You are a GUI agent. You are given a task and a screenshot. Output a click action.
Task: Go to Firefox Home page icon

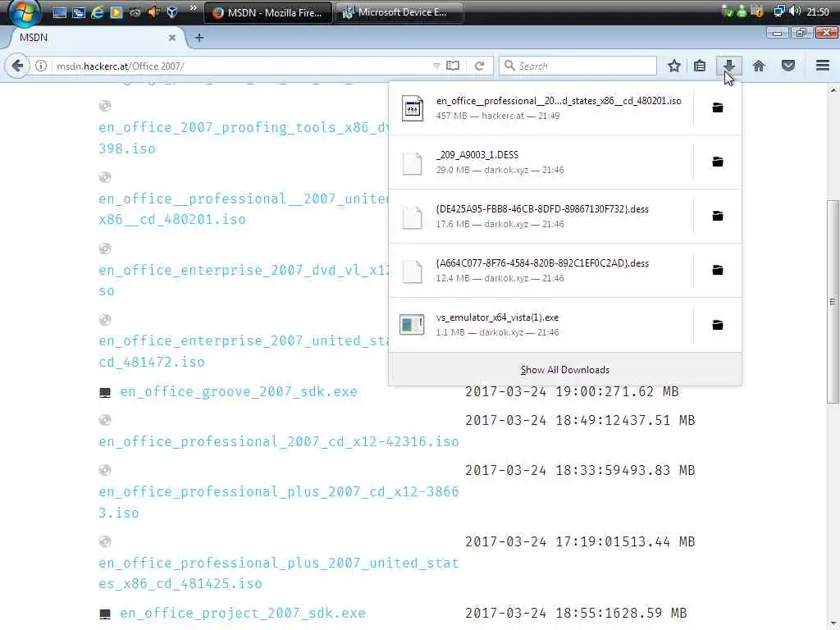coord(759,66)
